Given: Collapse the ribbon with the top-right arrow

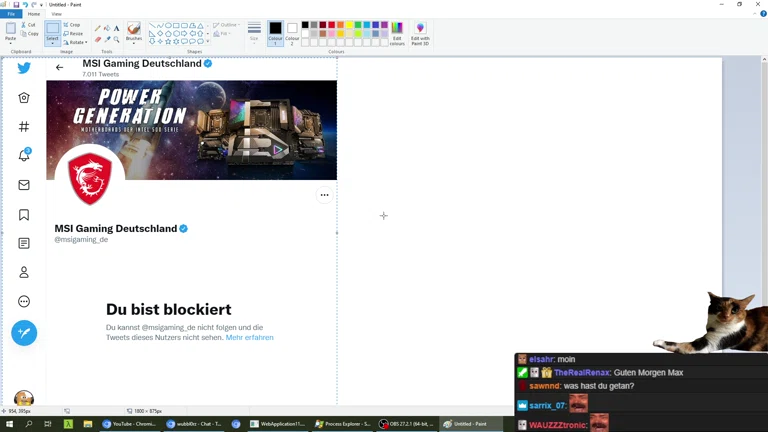Looking at the screenshot, I should [x=755, y=14].
